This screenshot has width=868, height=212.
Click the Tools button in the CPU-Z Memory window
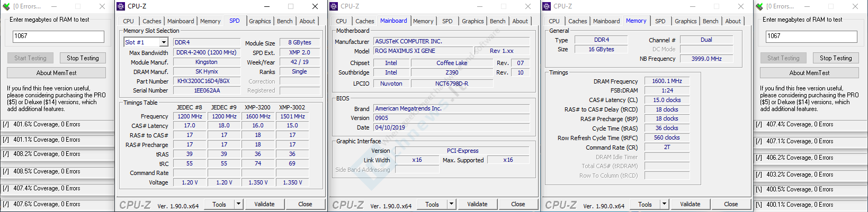click(645, 204)
